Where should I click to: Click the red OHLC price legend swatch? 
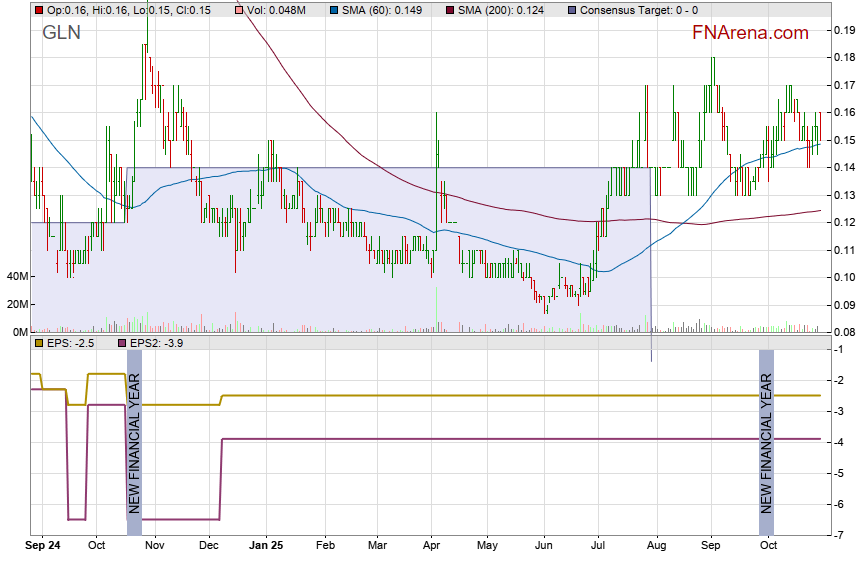point(39,10)
